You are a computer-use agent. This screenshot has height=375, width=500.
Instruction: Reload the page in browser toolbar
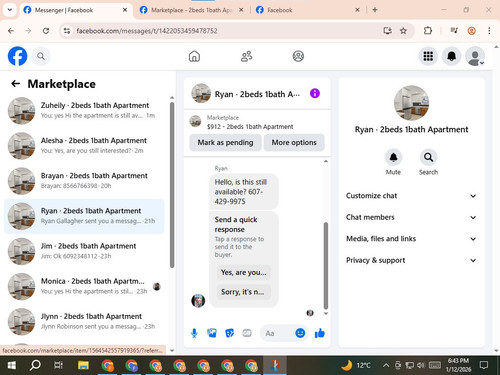pos(46,31)
